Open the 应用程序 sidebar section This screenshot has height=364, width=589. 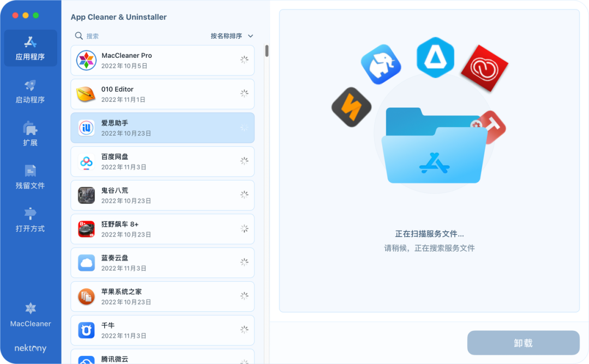click(31, 48)
